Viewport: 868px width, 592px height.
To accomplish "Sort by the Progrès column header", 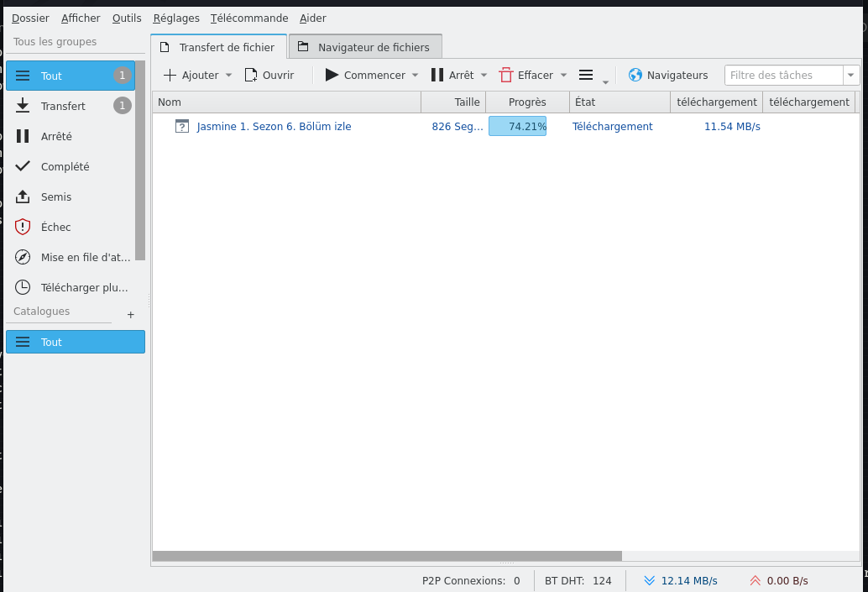I will 527,102.
